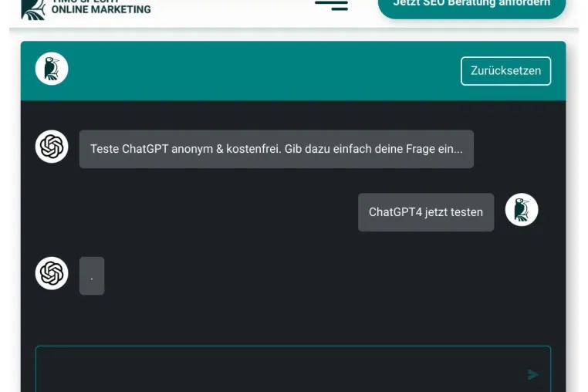Send message with the arrow icon
Viewport: 588px width, 392px height.
tap(532, 374)
